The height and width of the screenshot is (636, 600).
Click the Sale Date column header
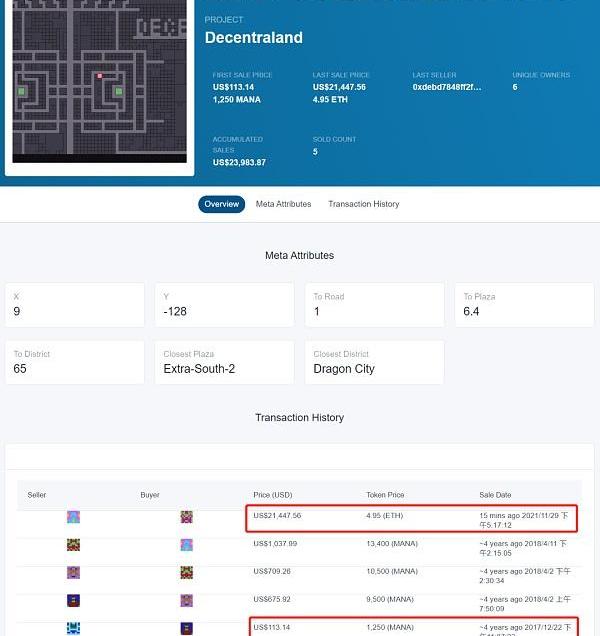(495, 495)
